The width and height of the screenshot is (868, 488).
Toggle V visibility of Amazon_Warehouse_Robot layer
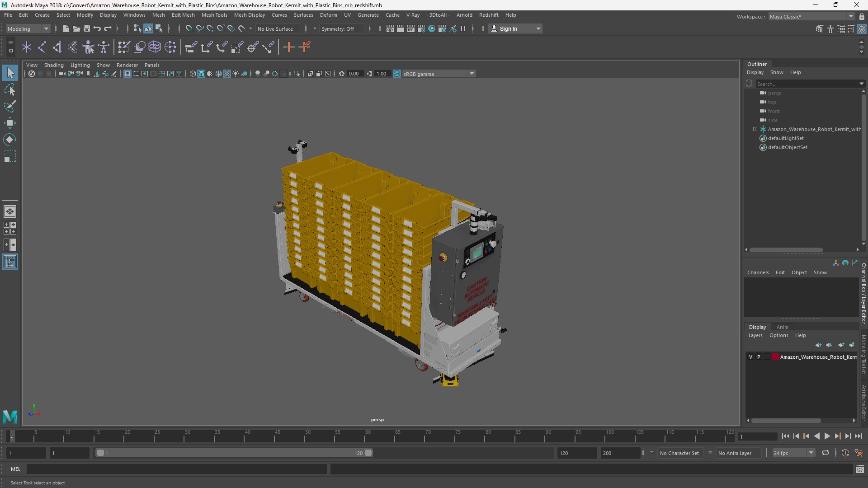(751, 357)
